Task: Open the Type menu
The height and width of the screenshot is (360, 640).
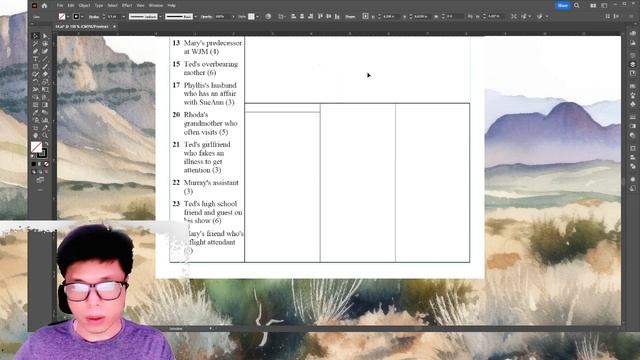Action: [x=99, y=5]
